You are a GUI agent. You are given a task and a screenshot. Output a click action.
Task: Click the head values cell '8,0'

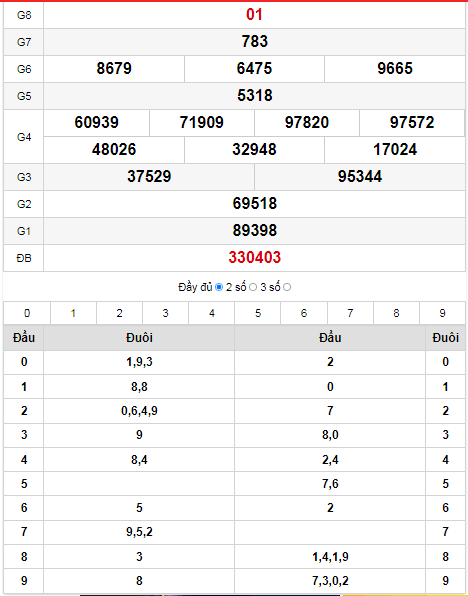click(330, 435)
